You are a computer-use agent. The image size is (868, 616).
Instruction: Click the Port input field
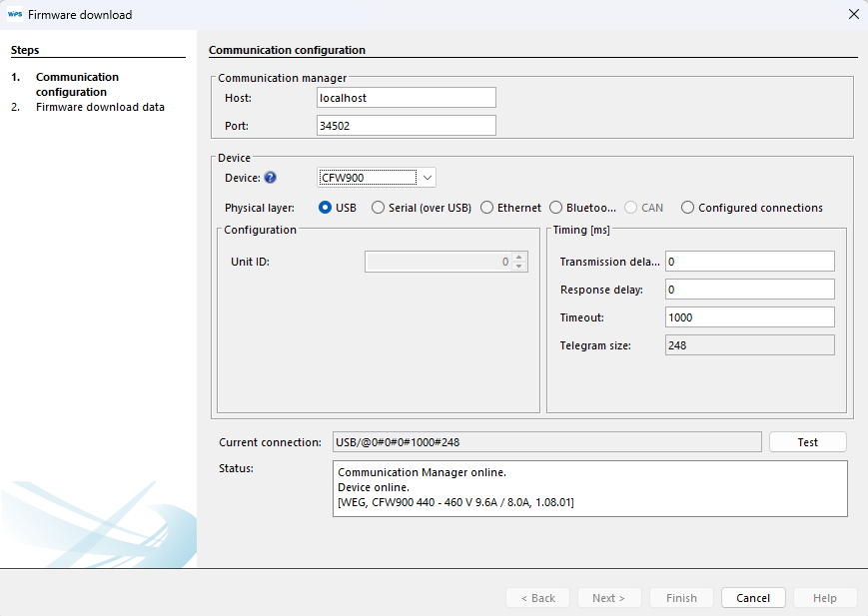[406, 126]
